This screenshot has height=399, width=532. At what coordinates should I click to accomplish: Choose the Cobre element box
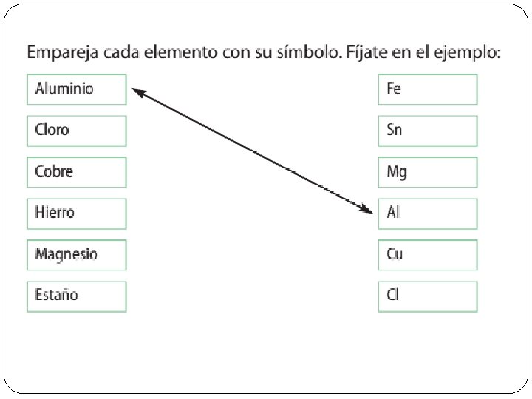(x=76, y=172)
